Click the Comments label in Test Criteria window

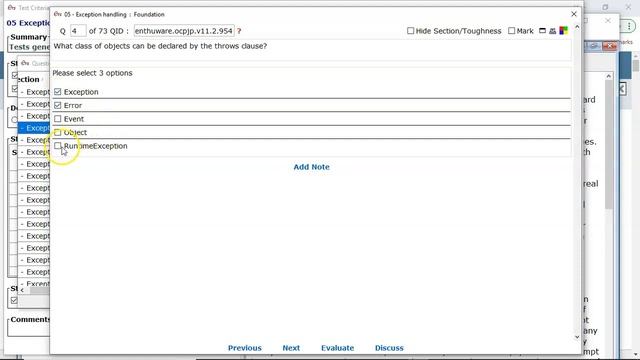click(x=30, y=320)
